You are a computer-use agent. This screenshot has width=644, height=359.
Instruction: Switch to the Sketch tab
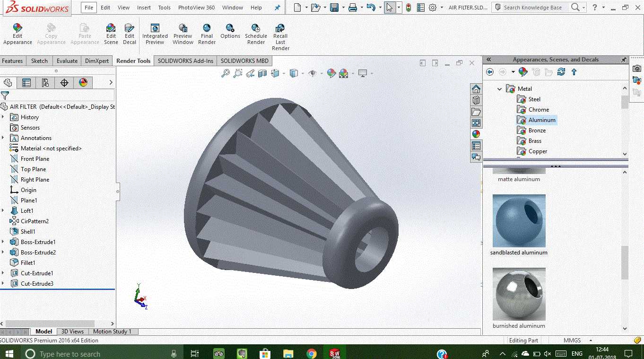coord(39,61)
